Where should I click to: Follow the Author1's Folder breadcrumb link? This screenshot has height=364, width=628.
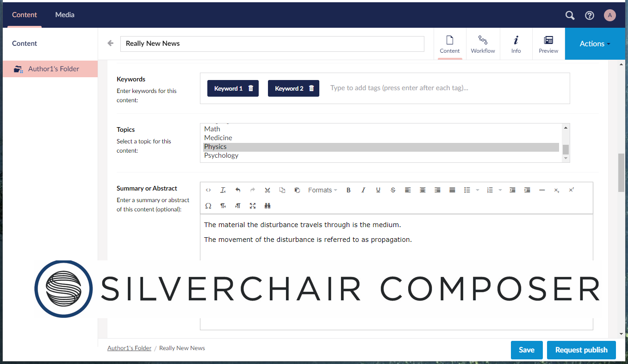129,348
